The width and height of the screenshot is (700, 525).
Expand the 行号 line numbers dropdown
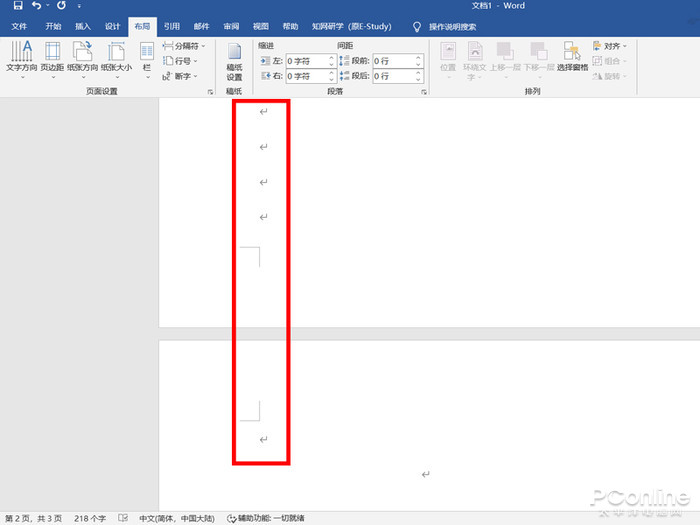[181, 61]
